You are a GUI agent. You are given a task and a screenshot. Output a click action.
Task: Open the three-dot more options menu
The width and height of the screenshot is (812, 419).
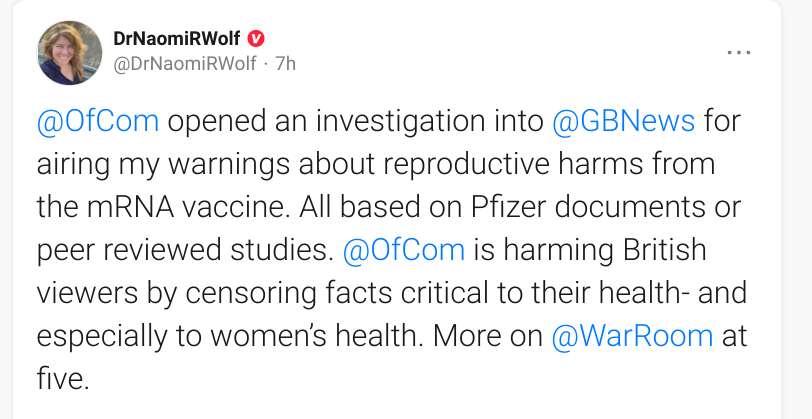click(738, 51)
